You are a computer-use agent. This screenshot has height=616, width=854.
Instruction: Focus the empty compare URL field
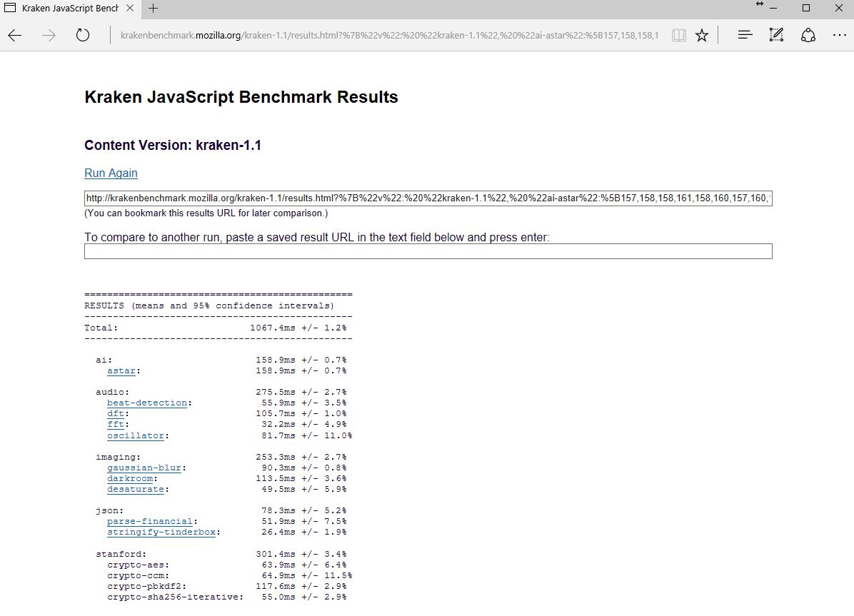tap(428, 251)
